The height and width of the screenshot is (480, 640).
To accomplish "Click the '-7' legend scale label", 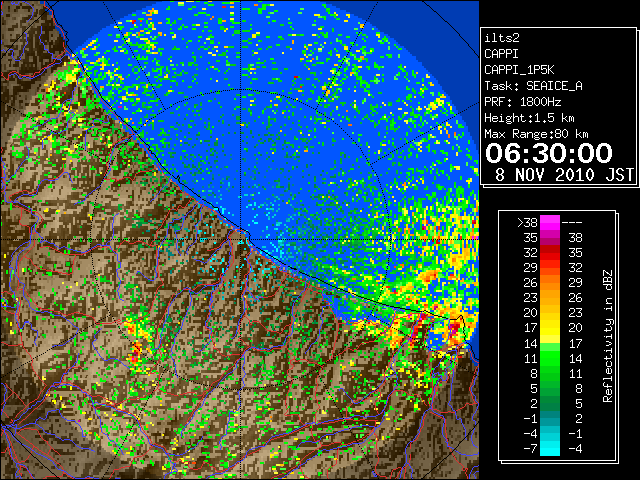I will (531, 449).
